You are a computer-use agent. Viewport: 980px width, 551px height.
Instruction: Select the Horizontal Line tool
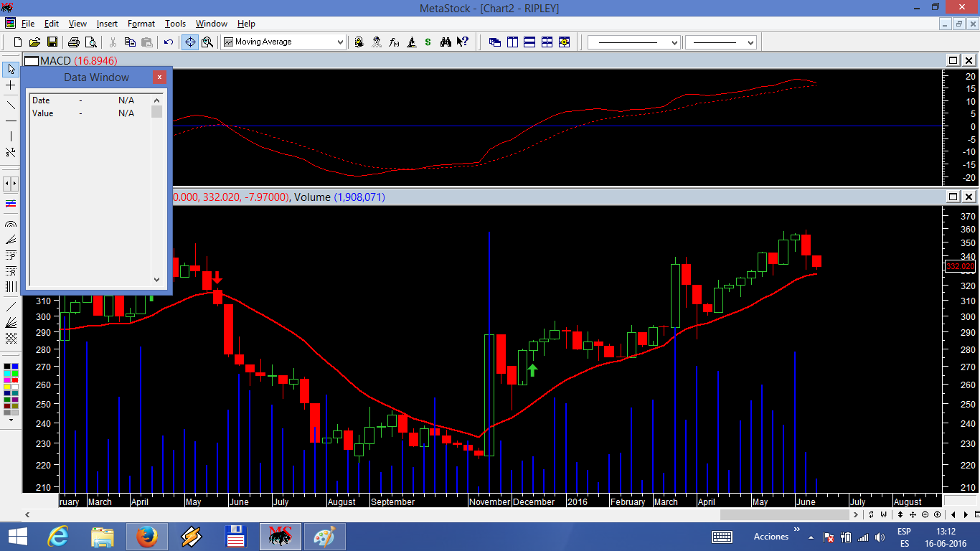pos(11,121)
